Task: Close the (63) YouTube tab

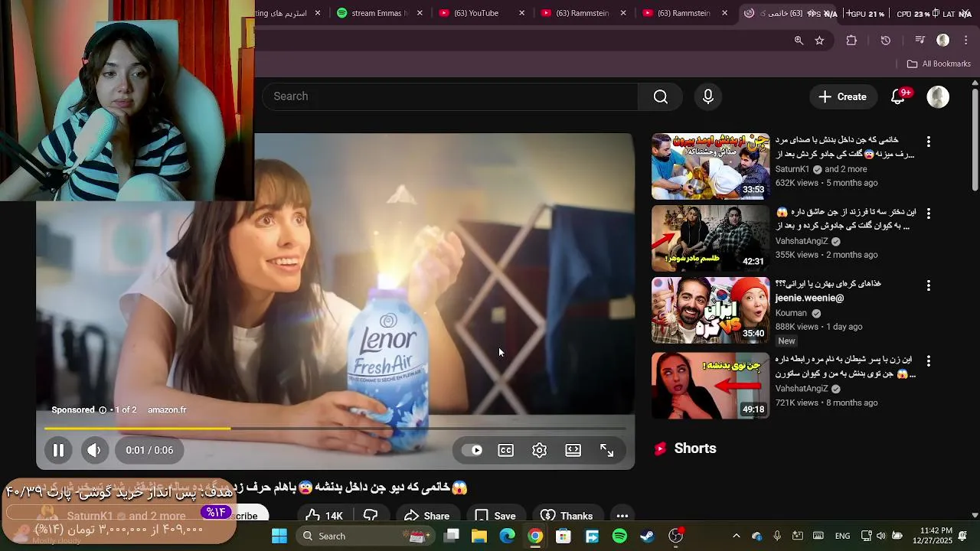Action: 522,13
